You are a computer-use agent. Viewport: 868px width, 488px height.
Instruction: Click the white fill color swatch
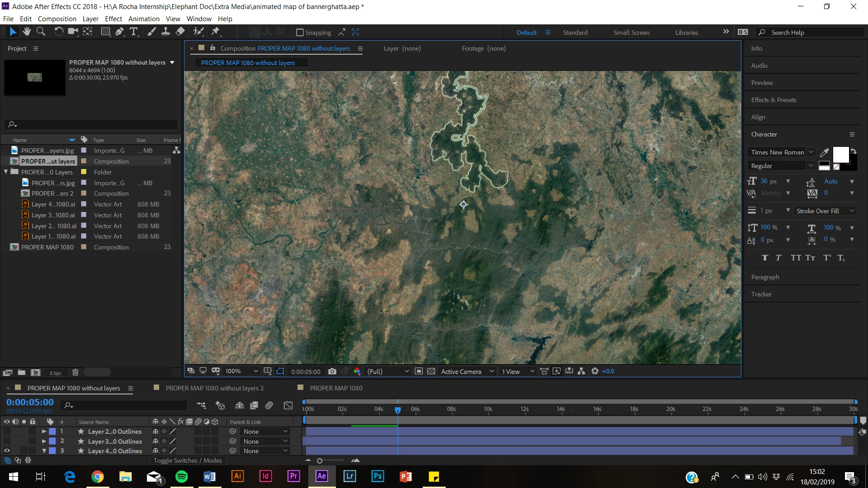click(x=840, y=155)
